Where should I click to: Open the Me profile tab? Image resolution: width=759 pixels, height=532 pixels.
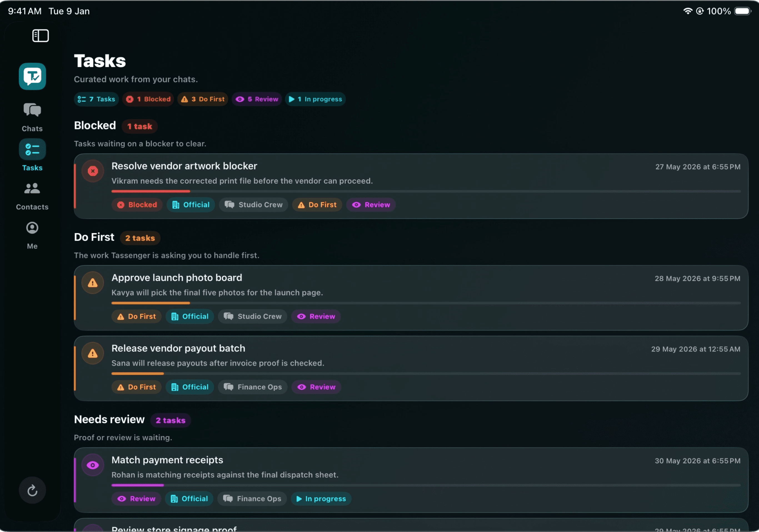pos(32,236)
